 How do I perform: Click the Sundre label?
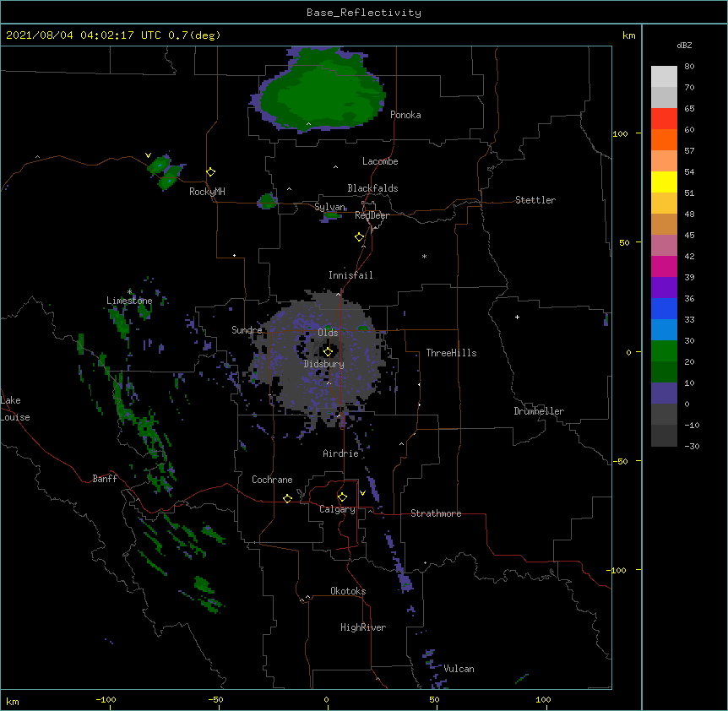coord(247,330)
